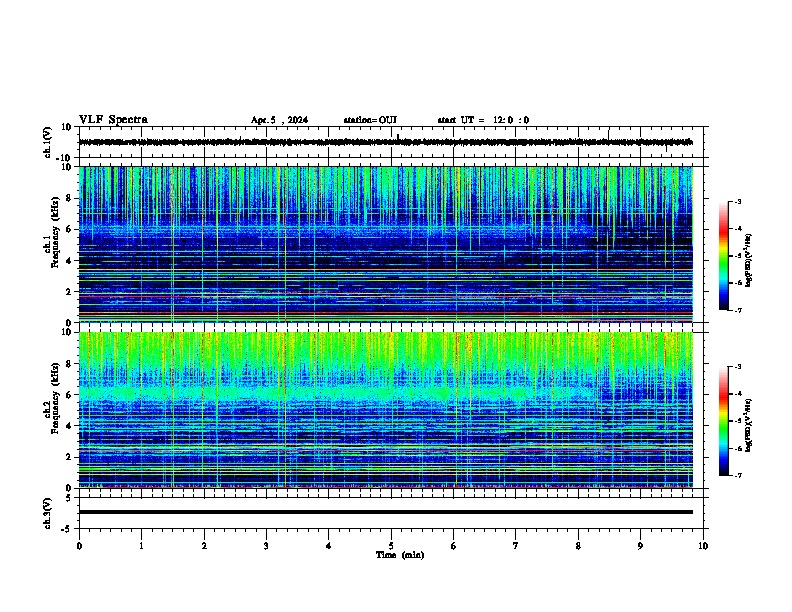Click the "ch.1(V)" waveform axis label
Screen dimensions: 792x612
(x=48, y=142)
